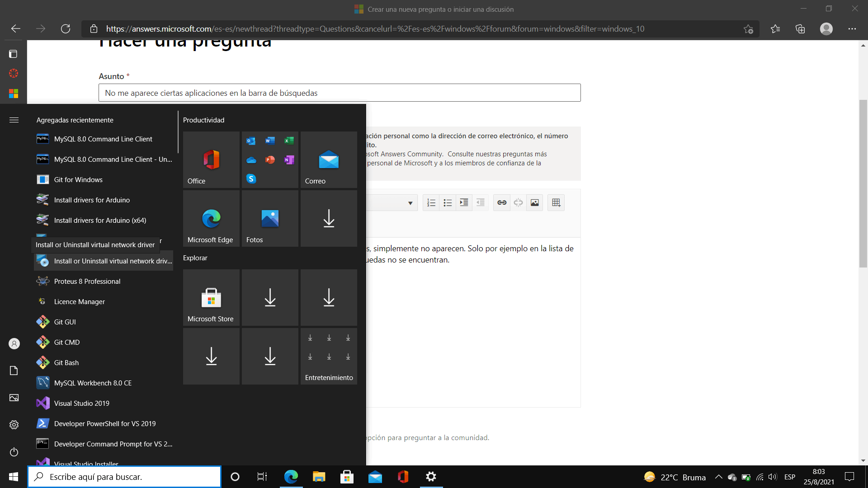The height and width of the screenshot is (488, 868).
Task: Click the numbered list icon
Action: pos(431,202)
